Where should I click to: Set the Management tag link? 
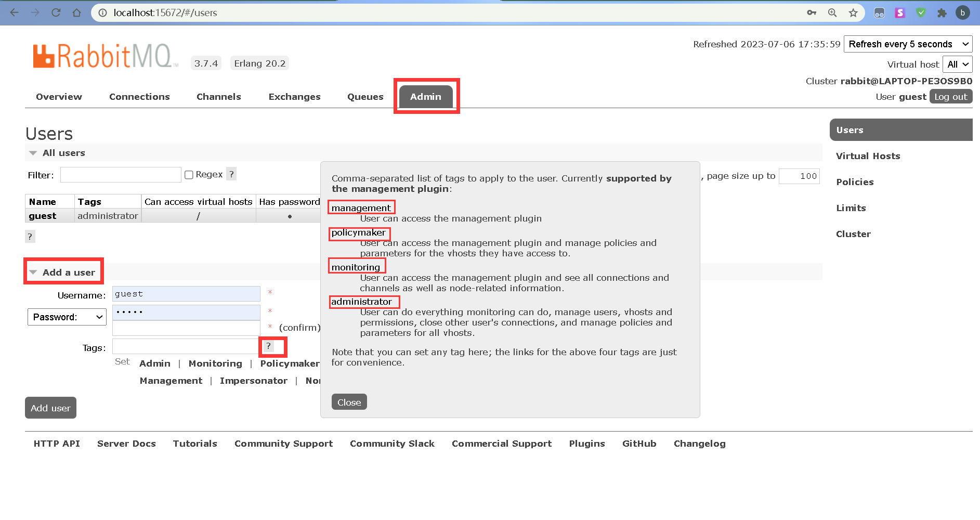(x=171, y=381)
